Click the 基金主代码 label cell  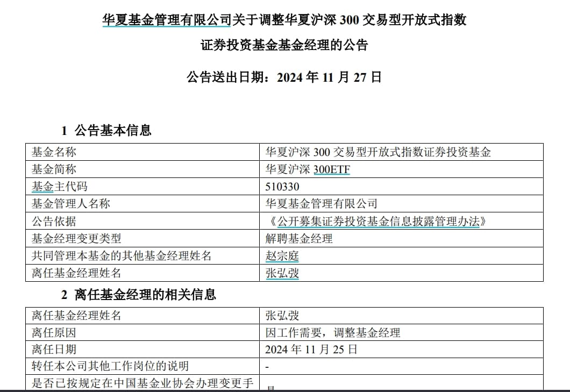pyautogui.click(x=59, y=187)
